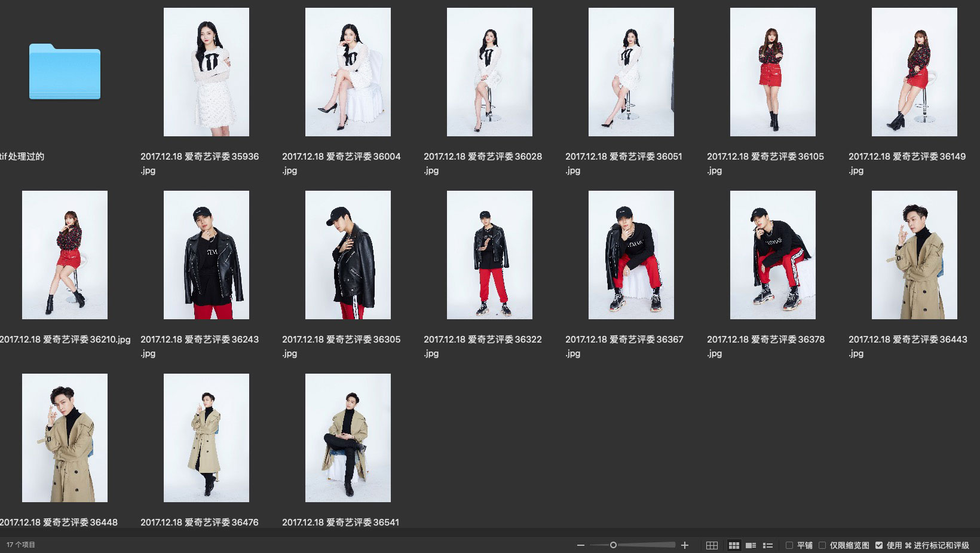Select thumbnail 爱奇艺评委 36210.jpg
The image size is (980, 553).
click(x=65, y=255)
